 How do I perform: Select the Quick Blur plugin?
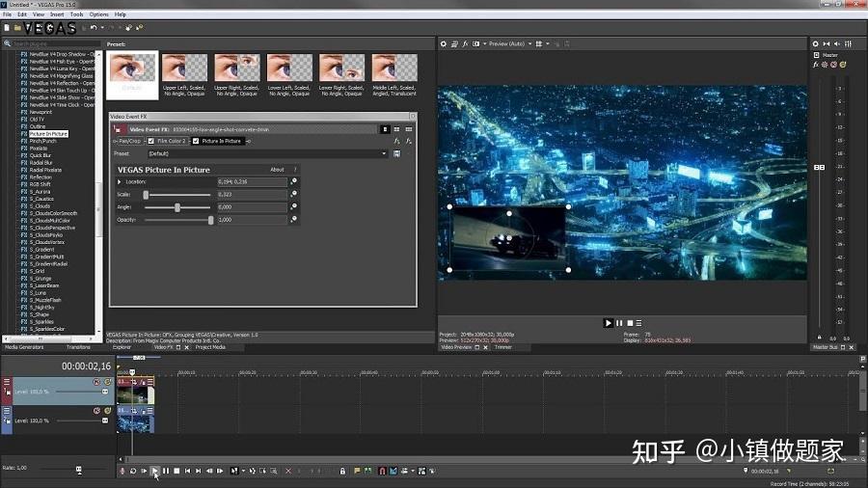point(41,155)
